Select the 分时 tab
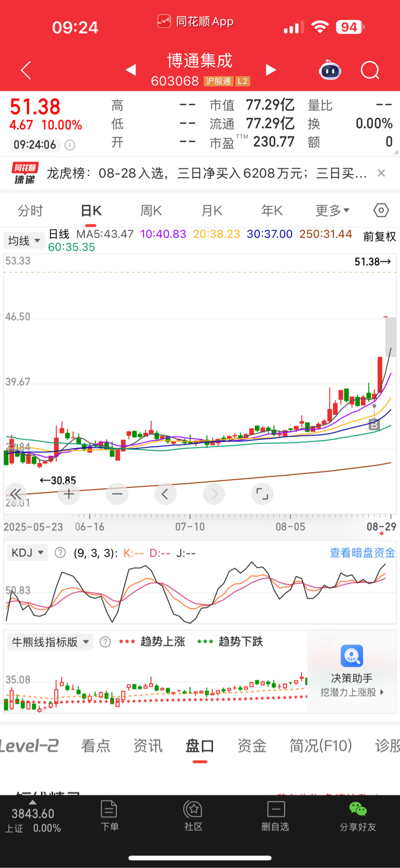Image resolution: width=400 pixels, height=868 pixels. coord(30,211)
